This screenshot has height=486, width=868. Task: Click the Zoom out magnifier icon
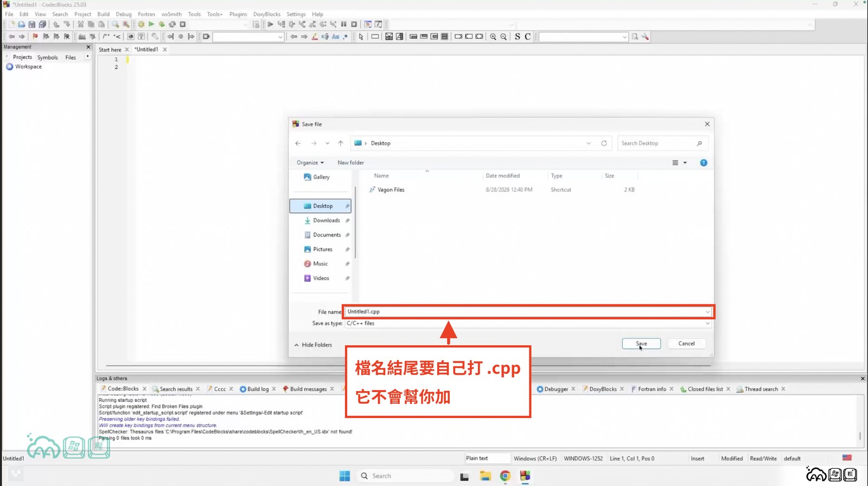(503, 37)
